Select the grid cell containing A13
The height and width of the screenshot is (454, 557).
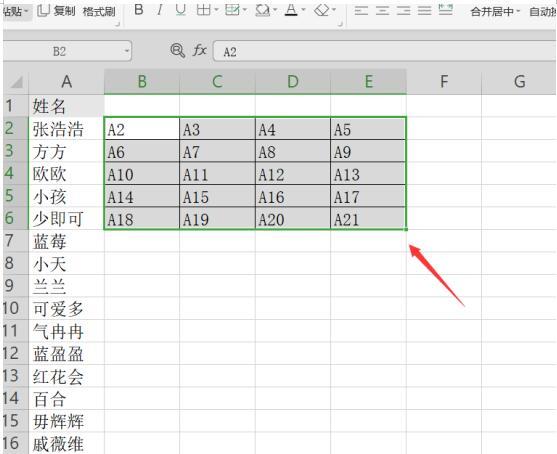pyautogui.click(x=368, y=174)
